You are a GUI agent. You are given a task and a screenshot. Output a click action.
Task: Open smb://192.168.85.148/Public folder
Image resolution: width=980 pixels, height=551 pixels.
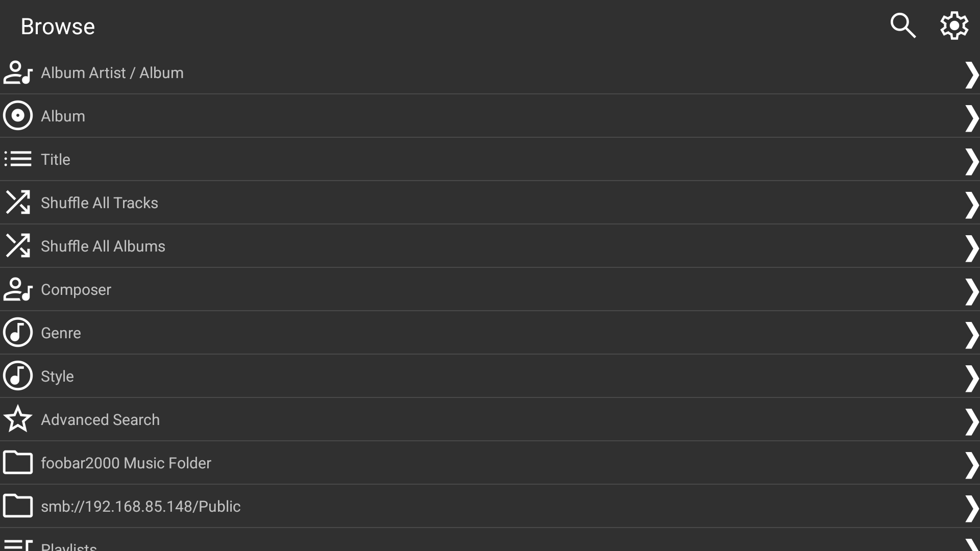pyautogui.click(x=140, y=507)
